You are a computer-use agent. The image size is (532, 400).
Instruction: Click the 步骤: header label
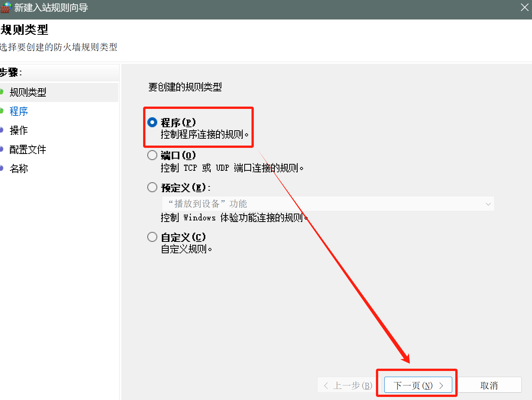[x=11, y=72]
